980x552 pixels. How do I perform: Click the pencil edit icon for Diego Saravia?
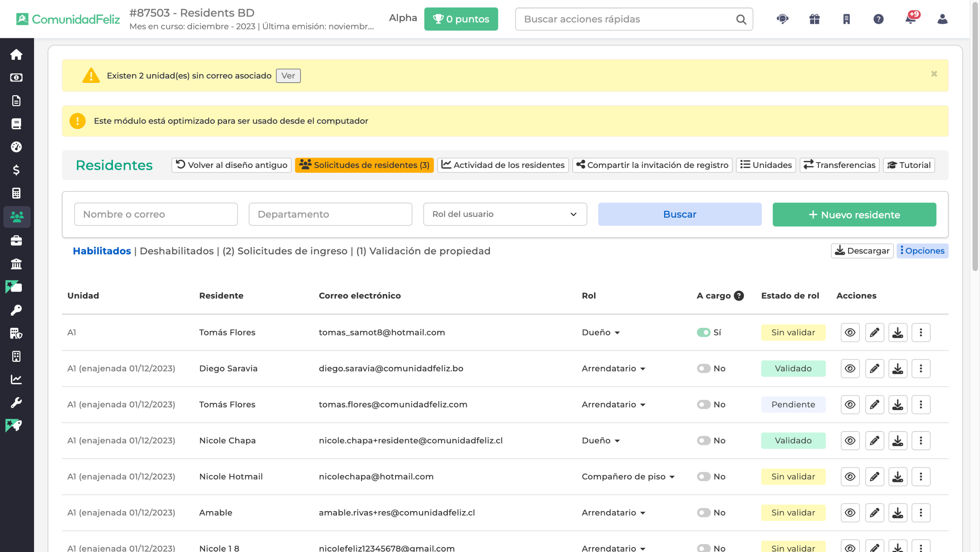tap(874, 368)
